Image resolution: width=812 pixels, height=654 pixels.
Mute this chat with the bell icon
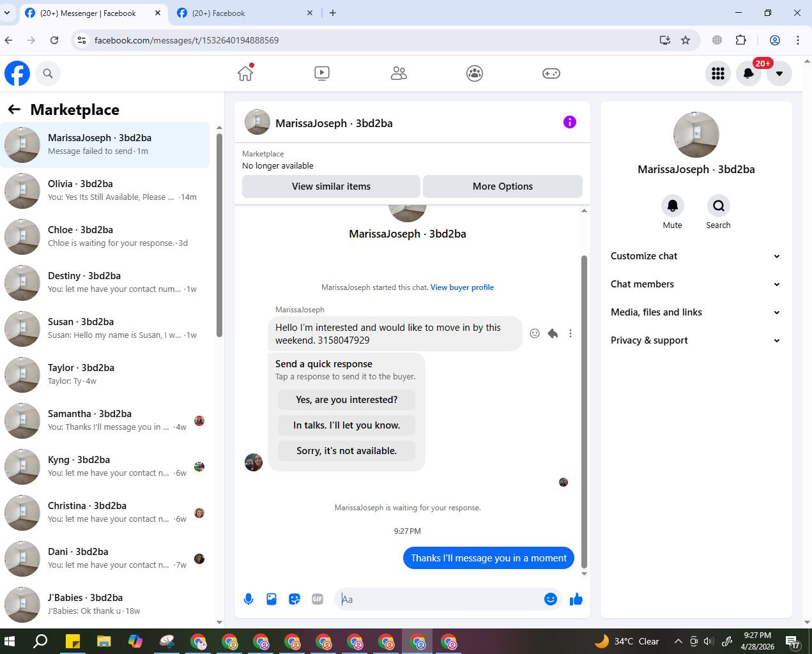[672, 206]
